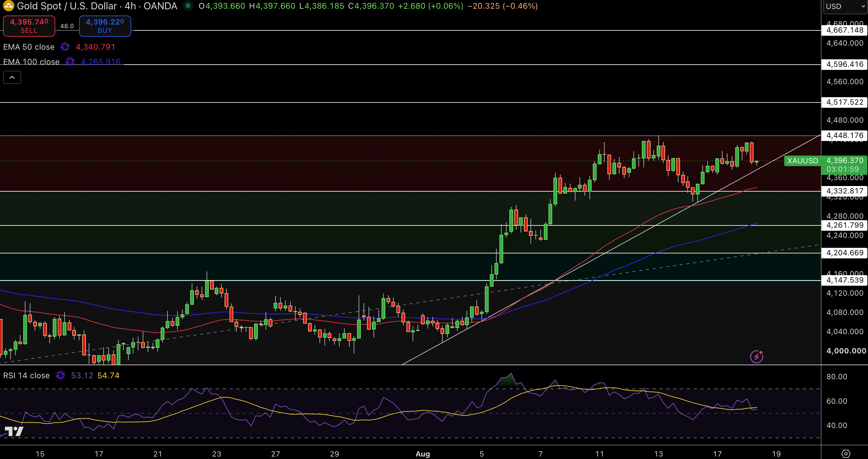Image resolution: width=868 pixels, height=459 pixels.
Task: Click the spread value 48.0
Action: pyautogui.click(x=67, y=26)
